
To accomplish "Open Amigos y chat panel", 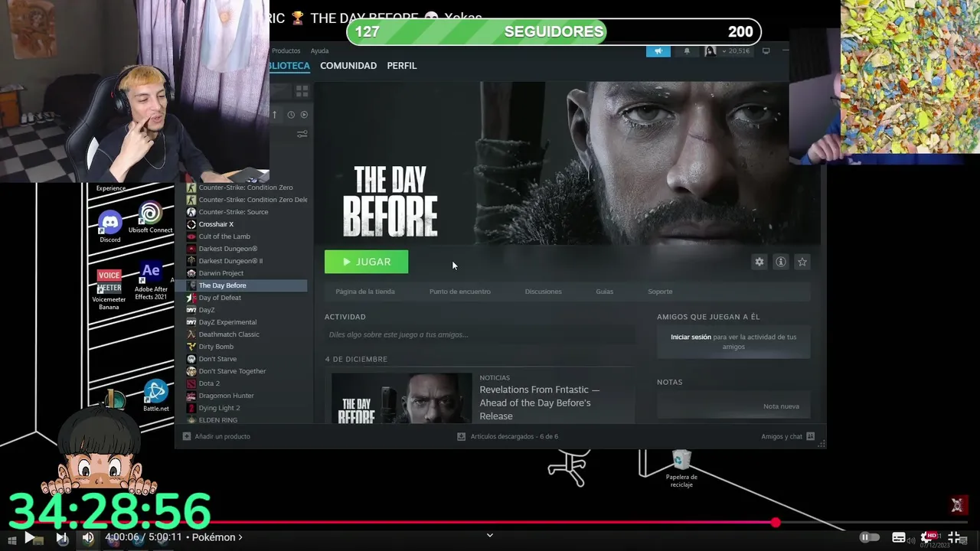I will pos(788,436).
